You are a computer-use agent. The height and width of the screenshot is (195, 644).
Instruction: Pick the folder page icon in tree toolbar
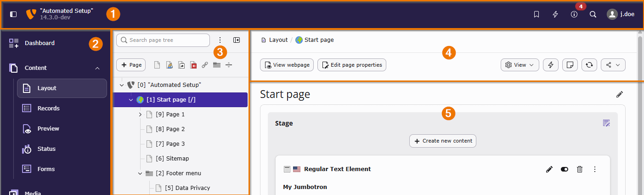[217, 65]
